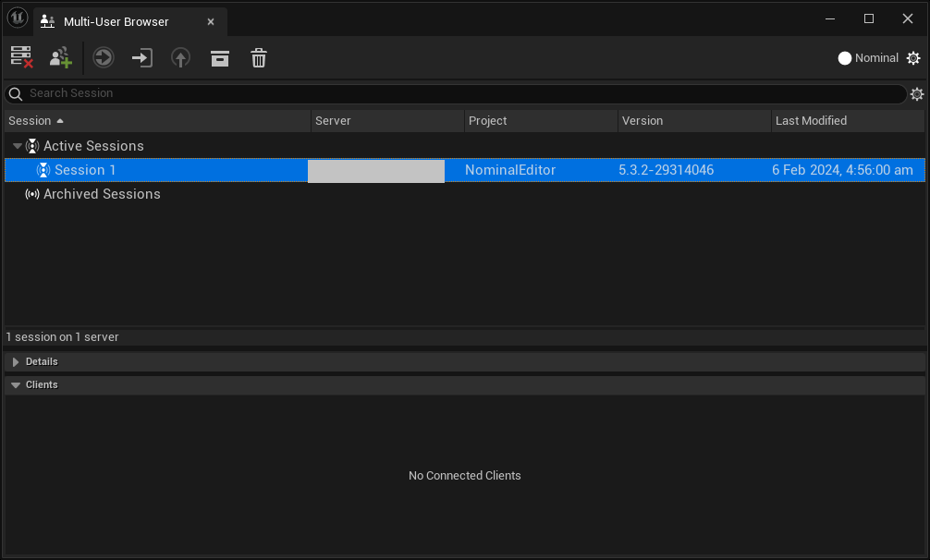This screenshot has width=930, height=560.
Task: Click the create session icon with green plus
Action: coord(61,57)
